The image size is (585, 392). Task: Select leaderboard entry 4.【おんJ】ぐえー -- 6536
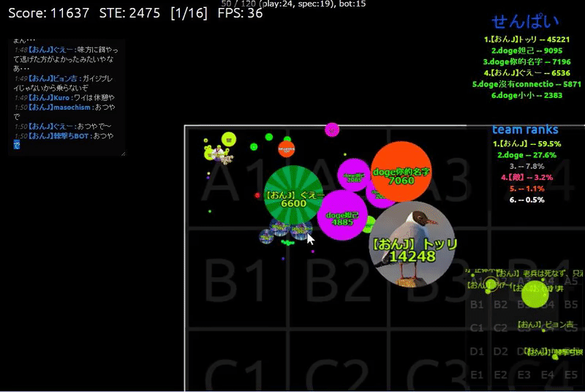point(526,72)
